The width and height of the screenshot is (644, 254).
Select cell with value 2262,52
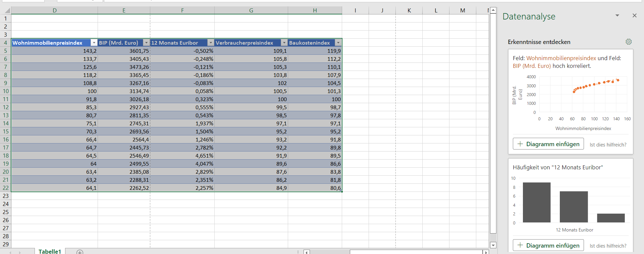[x=124, y=188]
